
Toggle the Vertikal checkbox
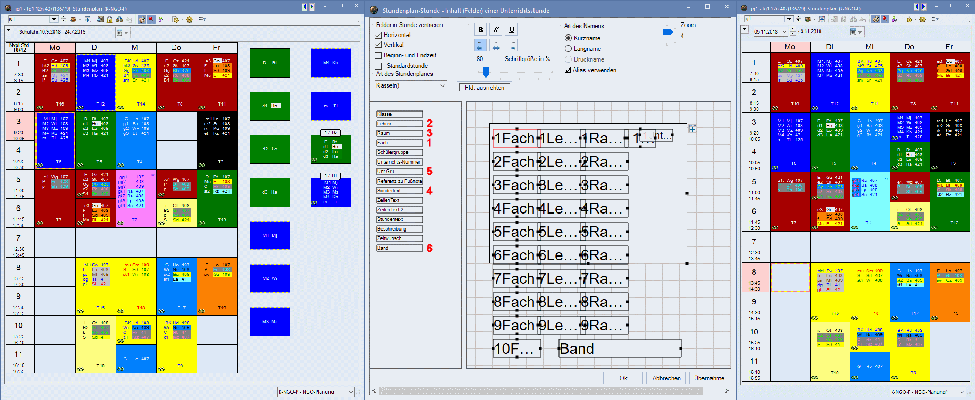click(377, 46)
